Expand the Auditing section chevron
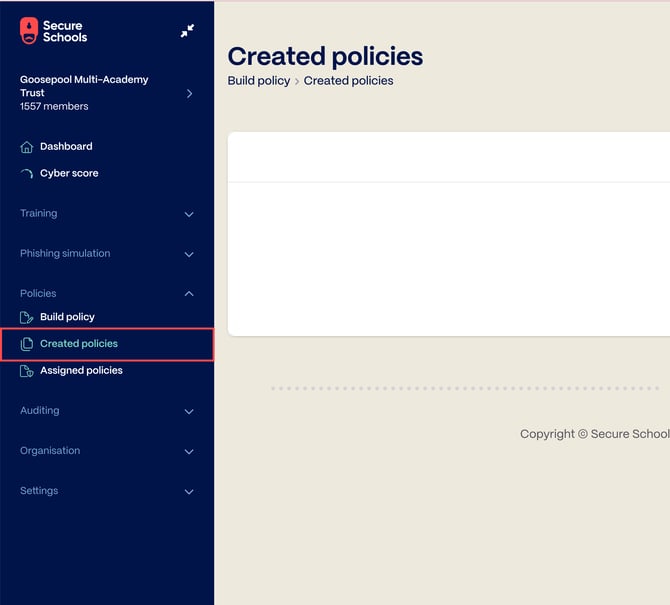The height and width of the screenshot is (605, 670). [189, 411]
